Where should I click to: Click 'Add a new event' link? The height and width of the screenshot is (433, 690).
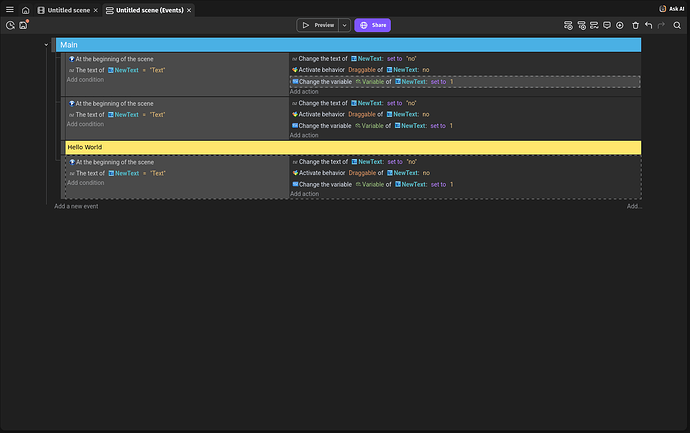76,206
